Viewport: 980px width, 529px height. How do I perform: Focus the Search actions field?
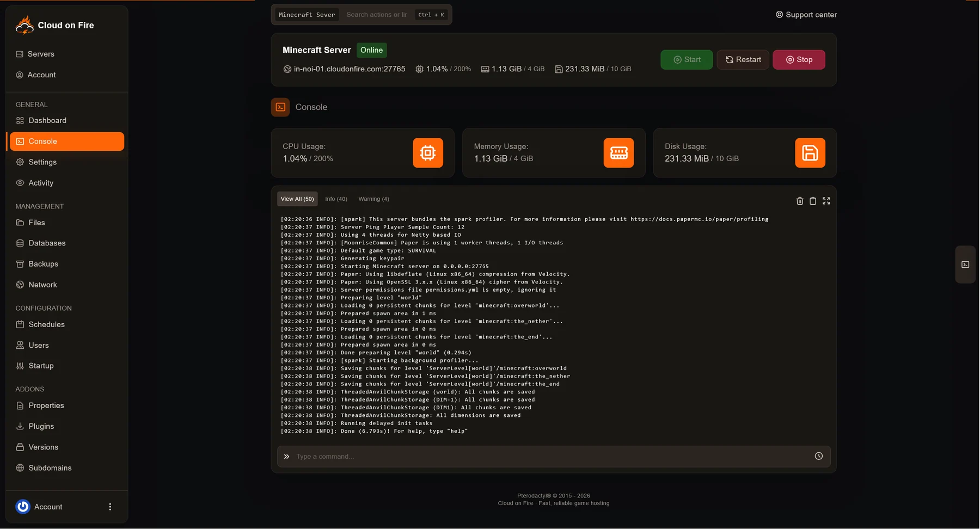377,15
